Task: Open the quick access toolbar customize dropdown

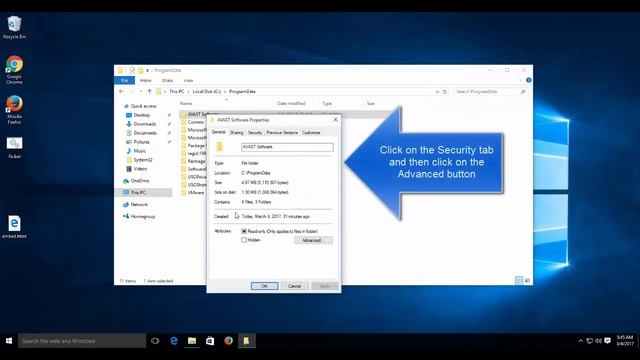Action: [x=147, y=70]
